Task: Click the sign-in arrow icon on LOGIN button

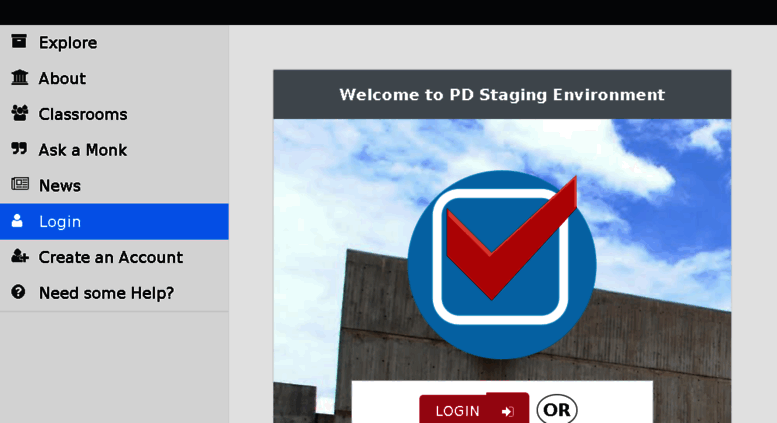Action: click(x=508, y=411)
